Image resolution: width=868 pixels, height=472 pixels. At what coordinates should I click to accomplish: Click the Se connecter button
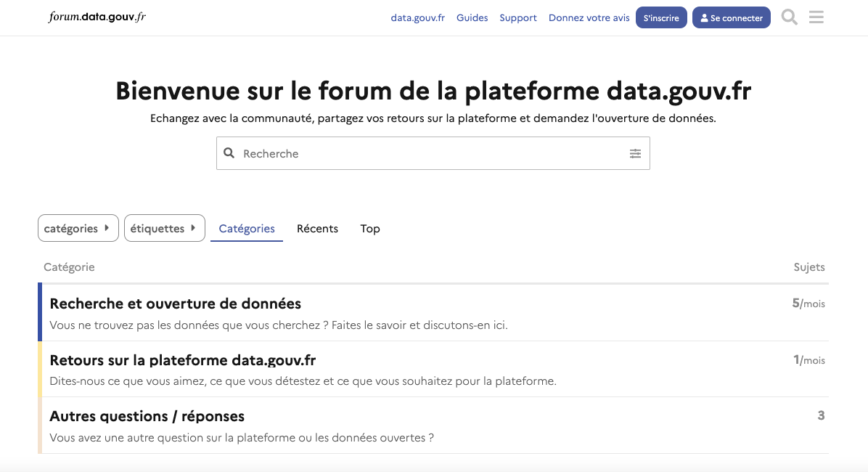[732, 17]
